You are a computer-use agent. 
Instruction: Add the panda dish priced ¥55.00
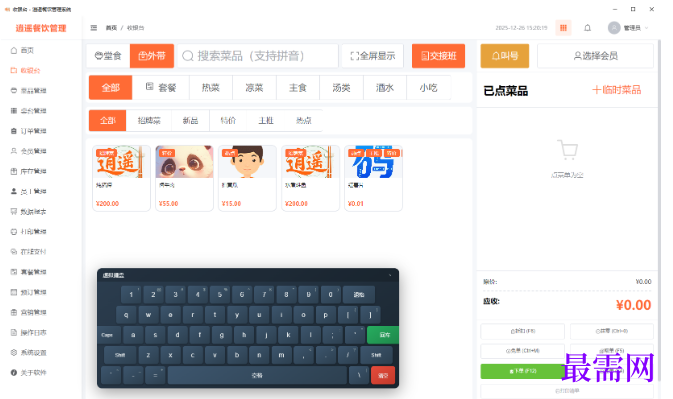(x=184, y=178)
